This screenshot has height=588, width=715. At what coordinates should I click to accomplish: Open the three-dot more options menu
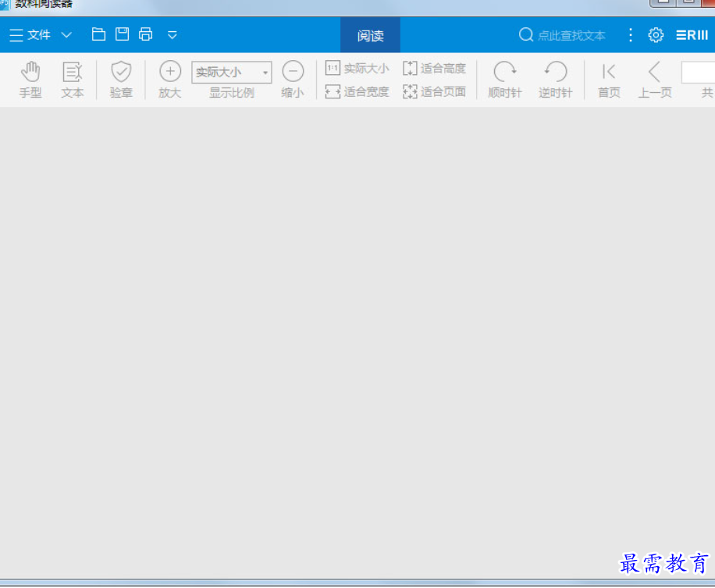click(631, 35)
